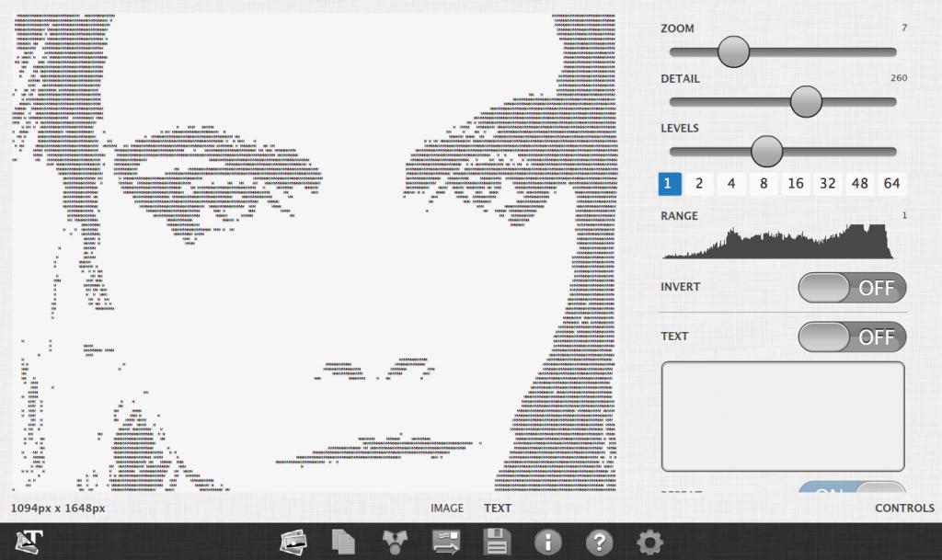The height and width of the screenshot is (560, 942).
Task: Select levels preset 16
Action: pos(796,184)
